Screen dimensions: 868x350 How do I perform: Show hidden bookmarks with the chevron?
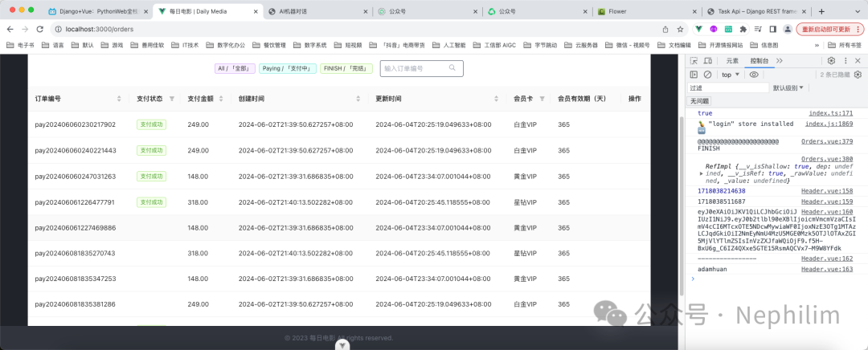pyautogui.click(x=817, y=45)
